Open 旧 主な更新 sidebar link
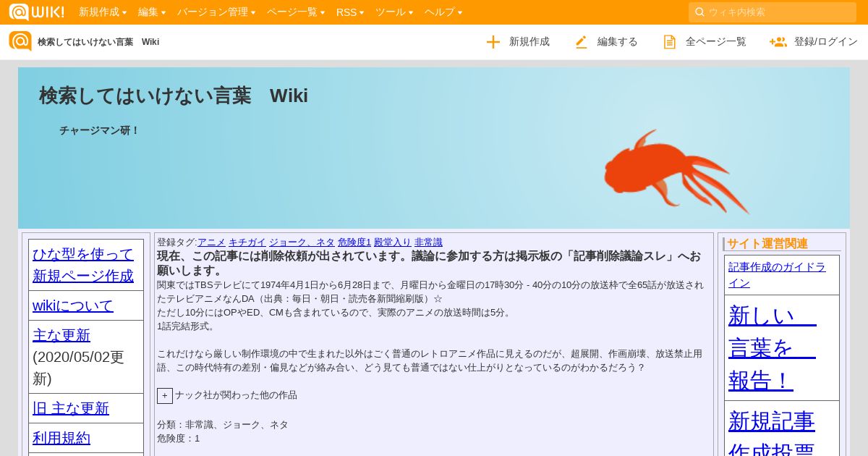The height and width of the screenshot is (456, 868). 71,408
